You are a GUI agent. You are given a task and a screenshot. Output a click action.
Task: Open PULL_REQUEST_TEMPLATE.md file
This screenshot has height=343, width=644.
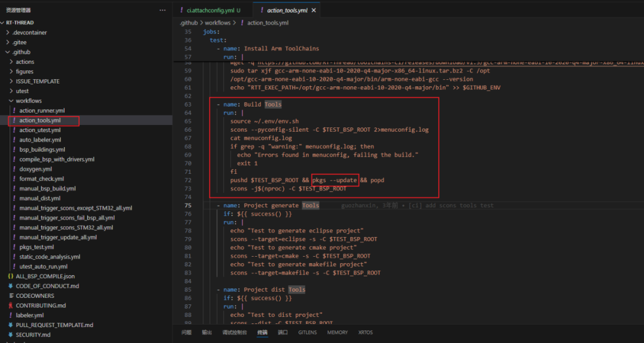[x=54, y=325]
